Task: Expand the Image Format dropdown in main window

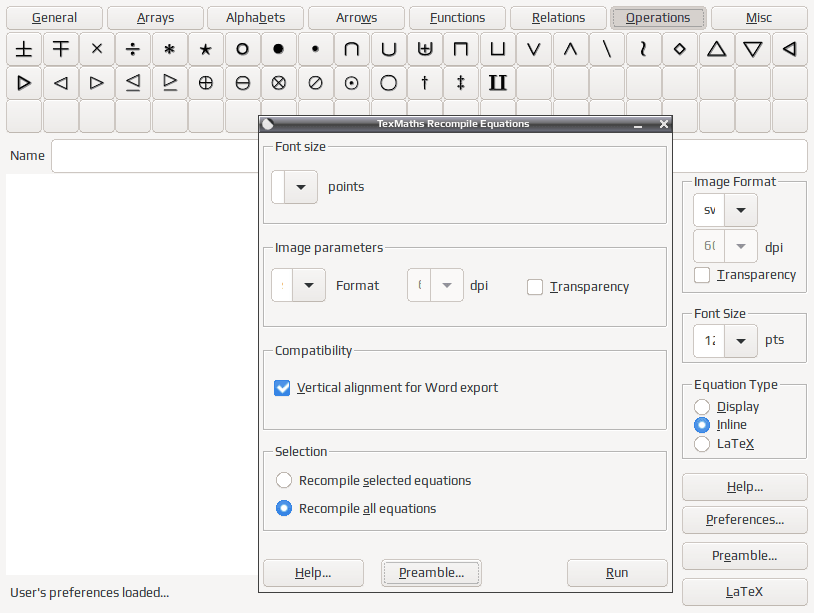Action: pos(741,210)
